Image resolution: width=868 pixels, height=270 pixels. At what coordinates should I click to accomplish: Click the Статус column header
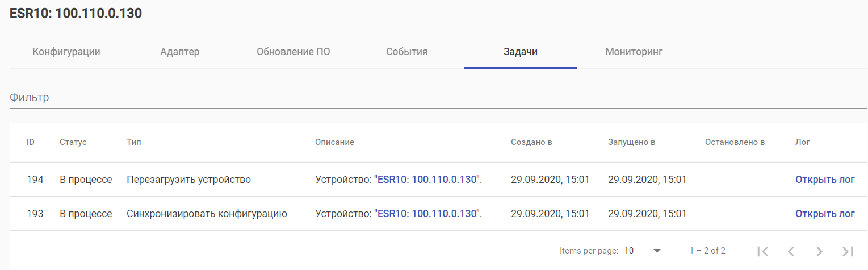[73, 142]
